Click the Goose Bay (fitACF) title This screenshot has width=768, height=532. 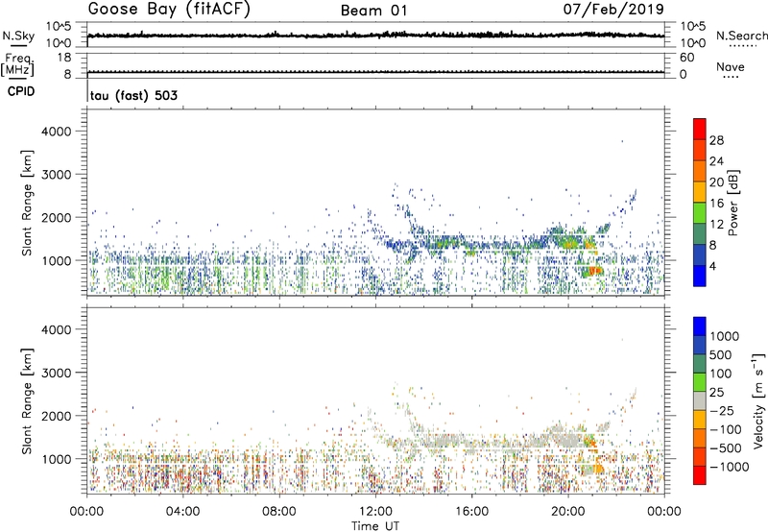pos(169,10)
